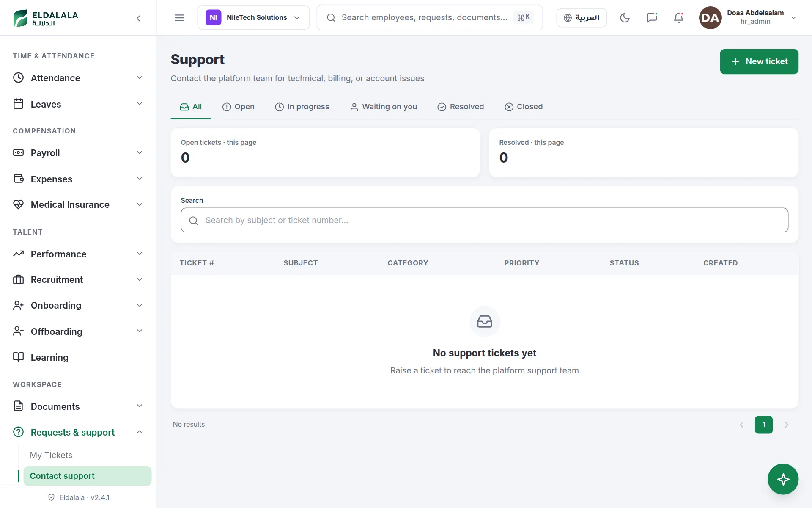The image size is (812, 508).
Task: Open My Tickets in sidebar
Action: tap(51, 455)
